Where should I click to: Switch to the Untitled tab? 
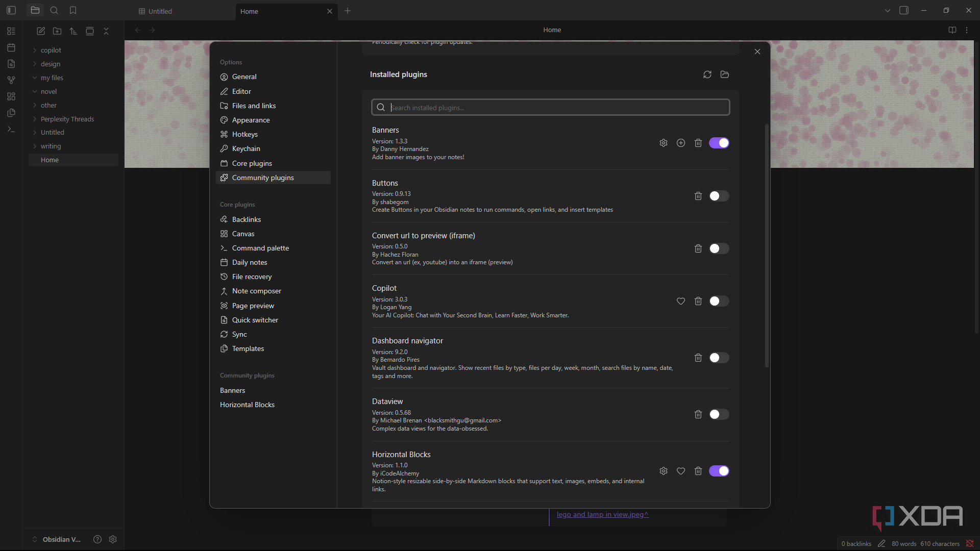(x=184, y=11)
